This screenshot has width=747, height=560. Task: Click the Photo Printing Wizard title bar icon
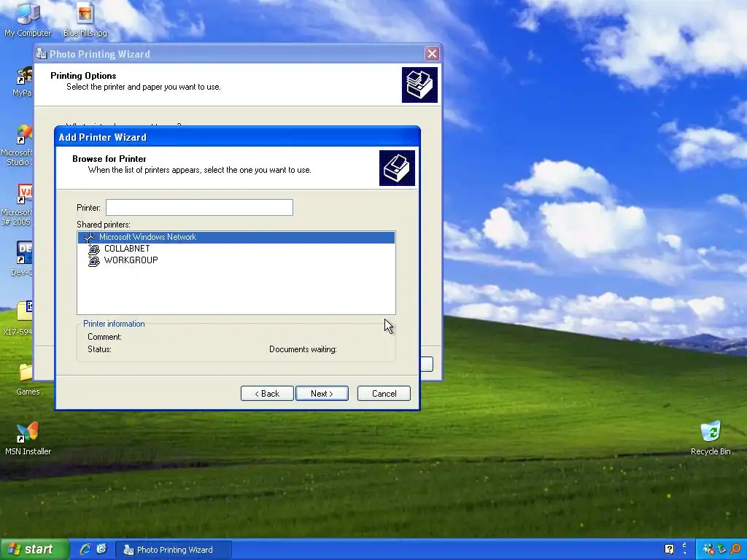click(x=42, y=54)
